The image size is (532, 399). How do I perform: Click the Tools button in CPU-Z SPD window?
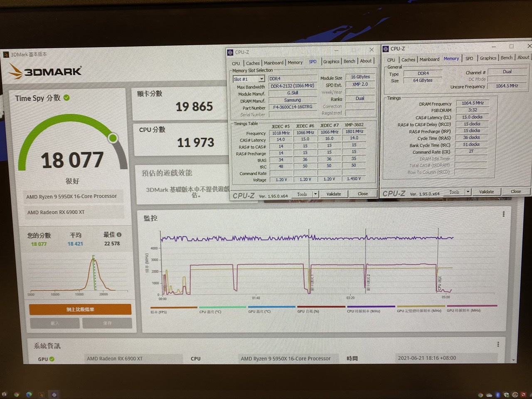tap(302, 195)
